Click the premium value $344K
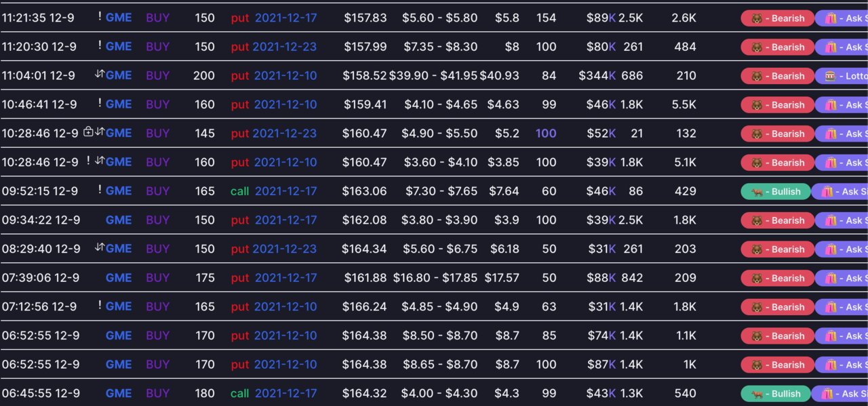Image resolution: width=868 pixels, height=406 pixels. [x=597, y=75]
